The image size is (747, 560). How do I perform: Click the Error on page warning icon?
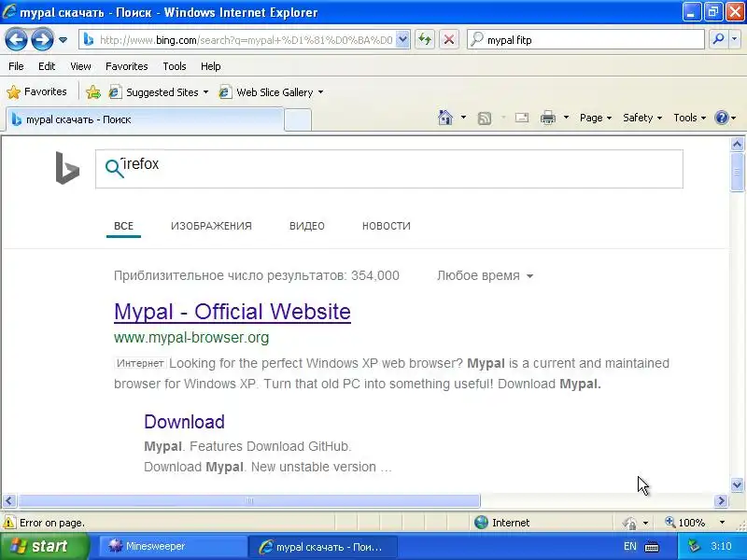point(9,523)
